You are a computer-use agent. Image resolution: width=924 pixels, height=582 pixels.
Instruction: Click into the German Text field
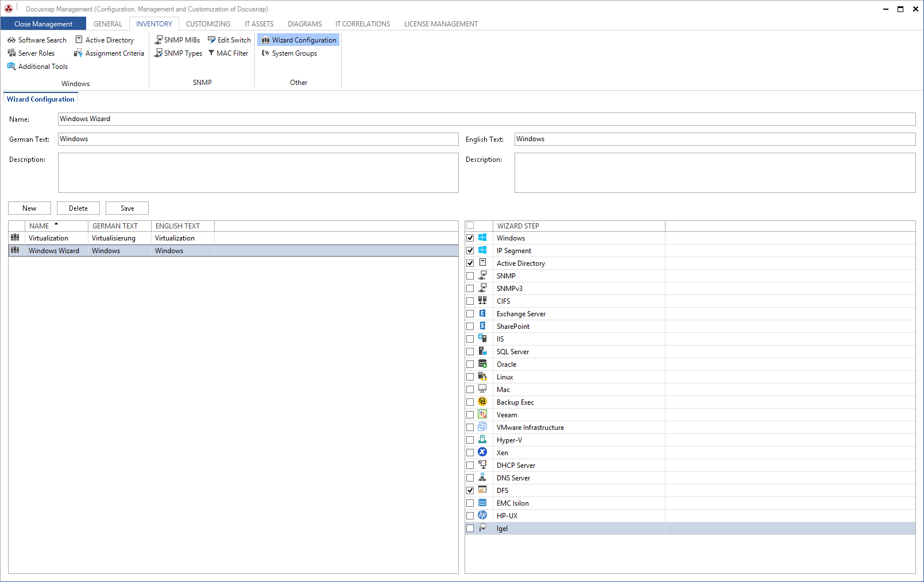point(258,139)
